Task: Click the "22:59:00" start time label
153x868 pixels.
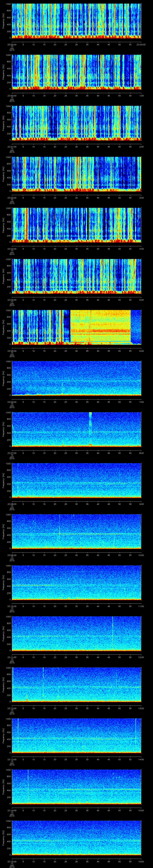Action: (x=12, y=44)
